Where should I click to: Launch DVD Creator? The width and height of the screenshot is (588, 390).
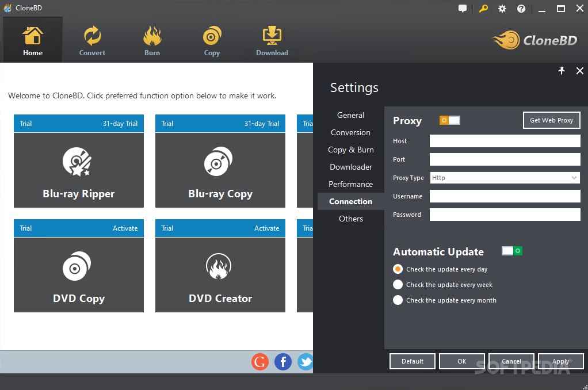click(220, 275)
